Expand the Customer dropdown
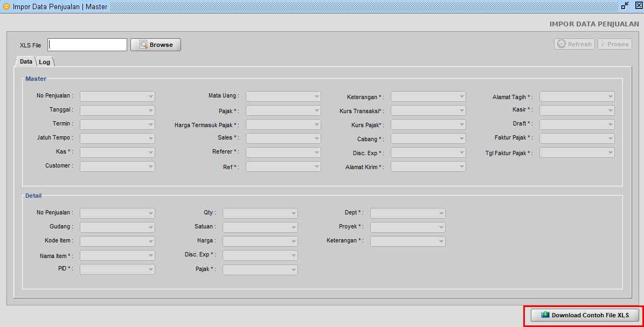This screenshot has width=644, height=327. (x=117, y=166)
